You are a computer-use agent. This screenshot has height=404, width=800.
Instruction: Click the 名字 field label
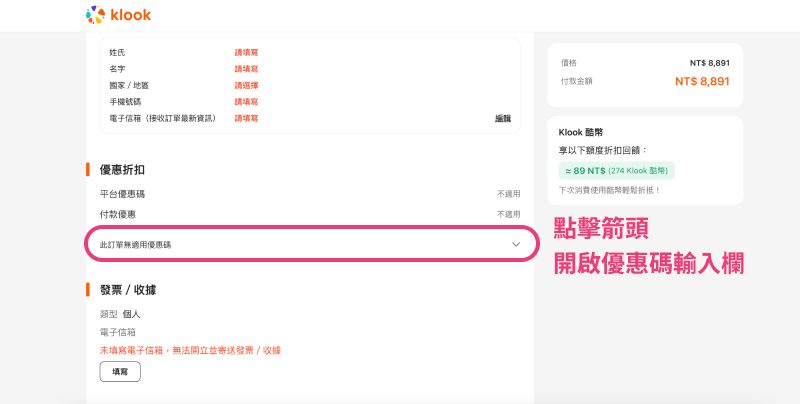pos(117,69)
